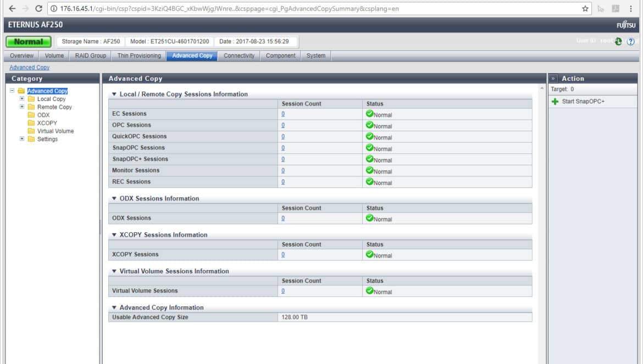Open the Virtual Volume Sessions count link
Image resolution: width=643 pixels, height=364 pixels.
(283, 291)
